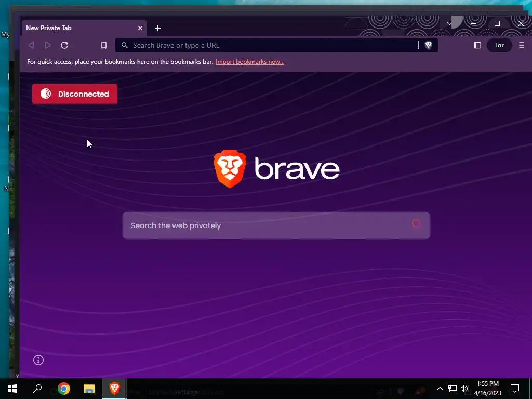Open the network status tray icon
The height and width of the screenshot is (399, 532).
(453, 389)
